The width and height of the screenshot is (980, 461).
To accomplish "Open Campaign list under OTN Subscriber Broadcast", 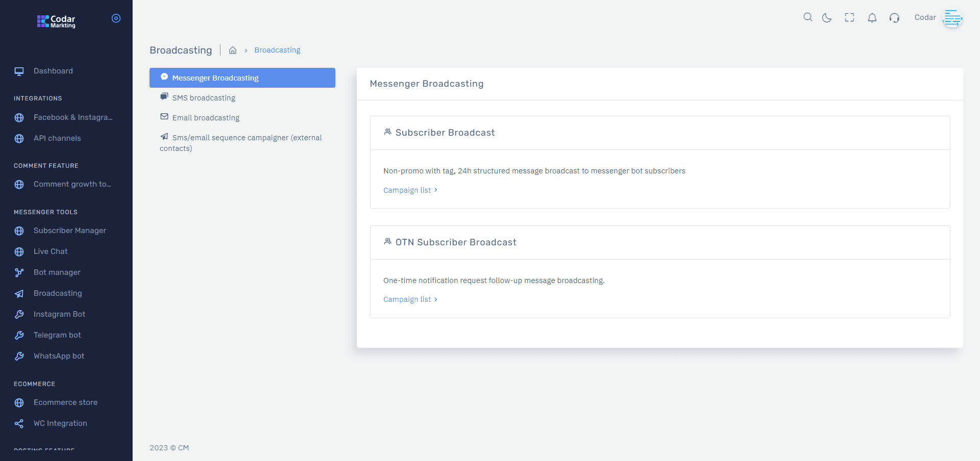I will click(x=410, y=299).
